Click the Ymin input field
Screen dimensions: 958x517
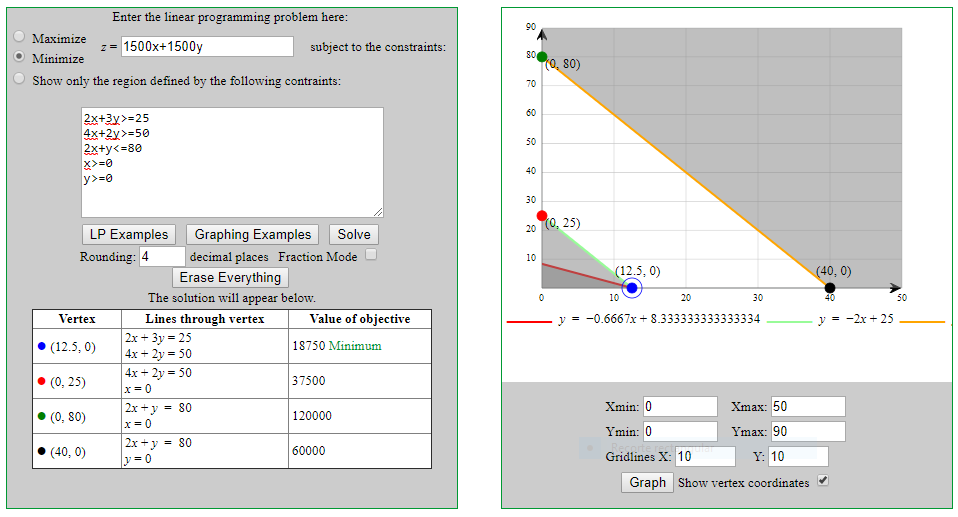click(x=680, y=432)
